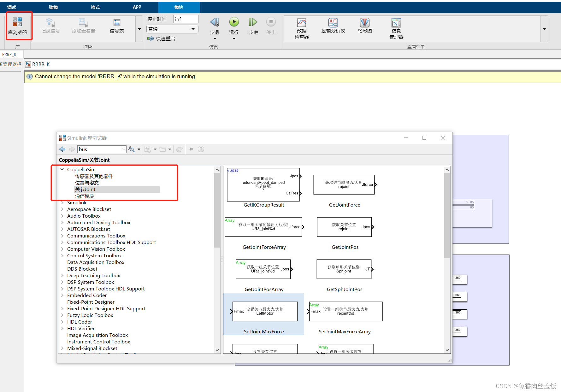Click the library browser help question icon

coord(201,149)
